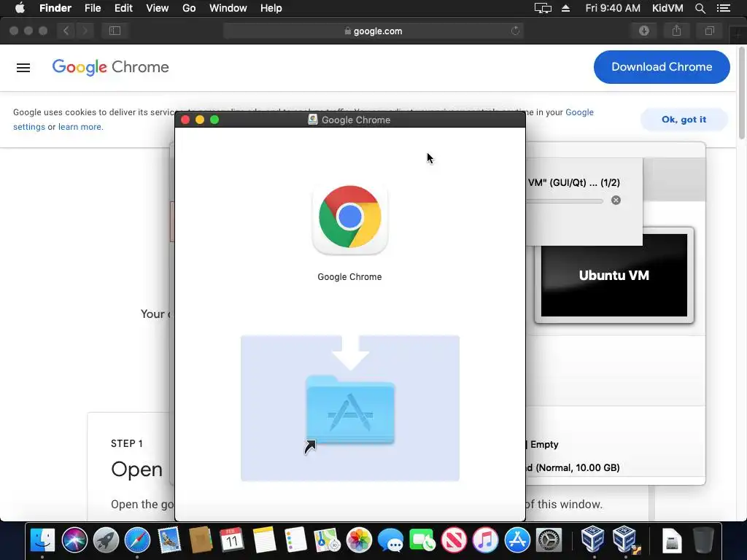This screenshot has height=560, width=747.
Task: Open first VirtualBox icon in dock
Action: [x=592, y=539]
